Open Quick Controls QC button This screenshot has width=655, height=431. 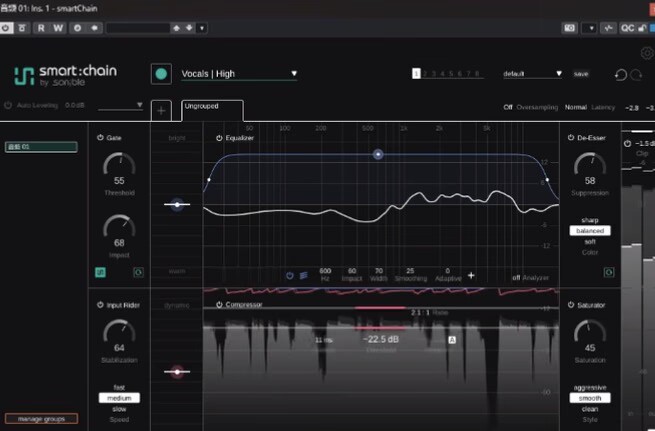pos(627,28)
